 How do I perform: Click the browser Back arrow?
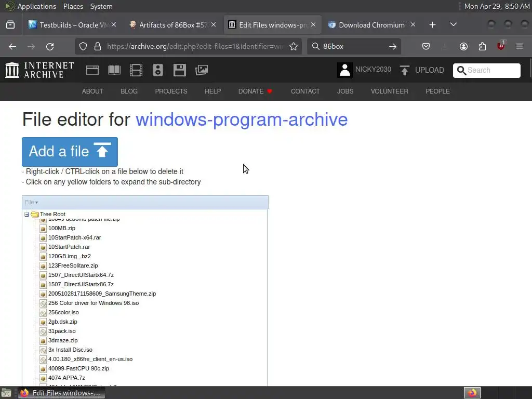[12, 46]
